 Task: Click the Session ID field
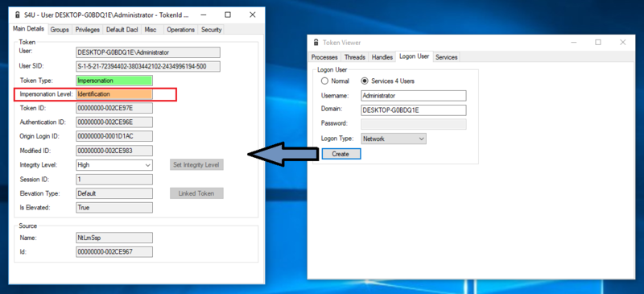coord(114,180)
